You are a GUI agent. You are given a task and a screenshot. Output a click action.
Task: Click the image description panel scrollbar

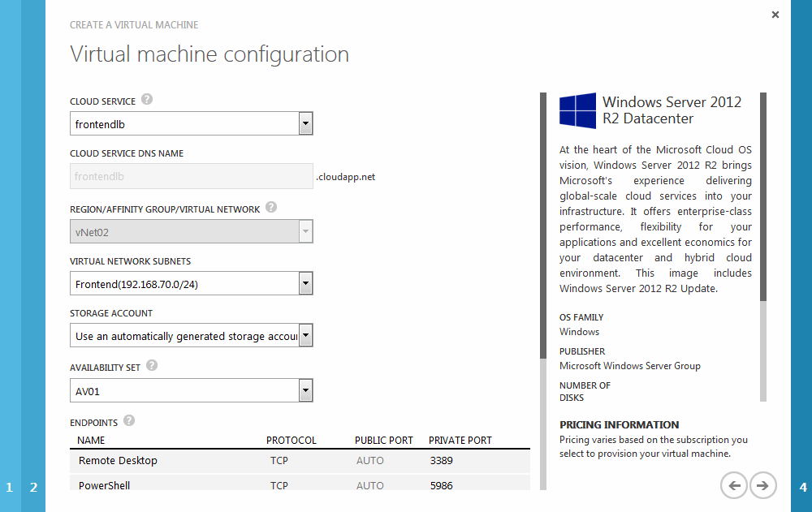click(763, 247)
